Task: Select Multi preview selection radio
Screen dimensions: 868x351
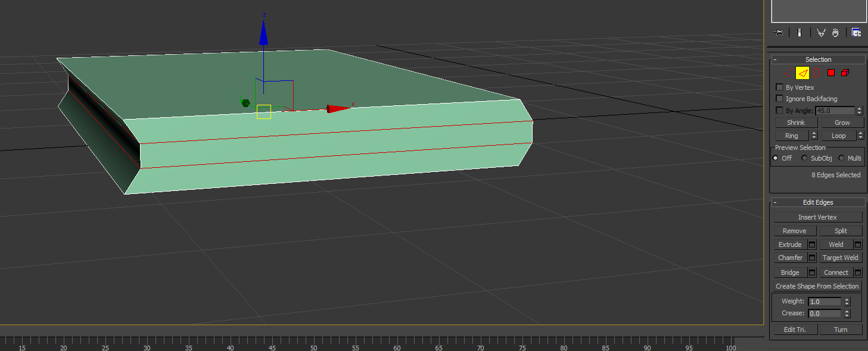Action: tap(841, 158)
